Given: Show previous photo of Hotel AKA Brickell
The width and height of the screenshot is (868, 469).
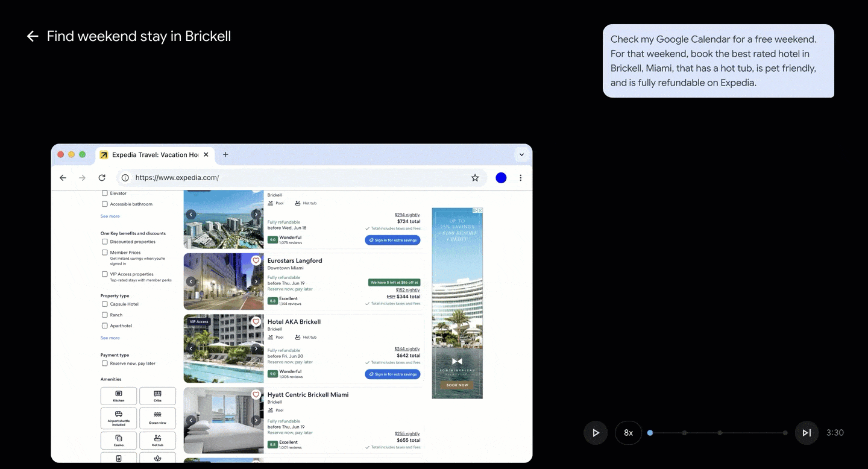Looking at the screenshot, I should tap(191, 348).
